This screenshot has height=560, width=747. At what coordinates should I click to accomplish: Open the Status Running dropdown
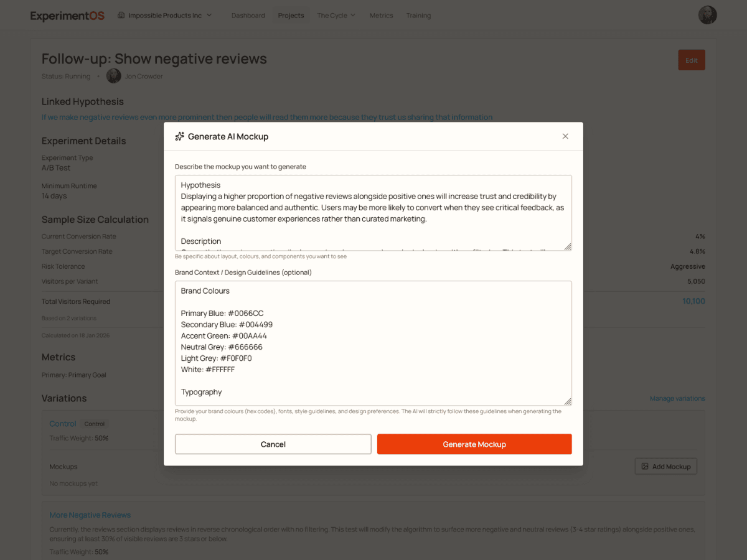click(66, 76)
